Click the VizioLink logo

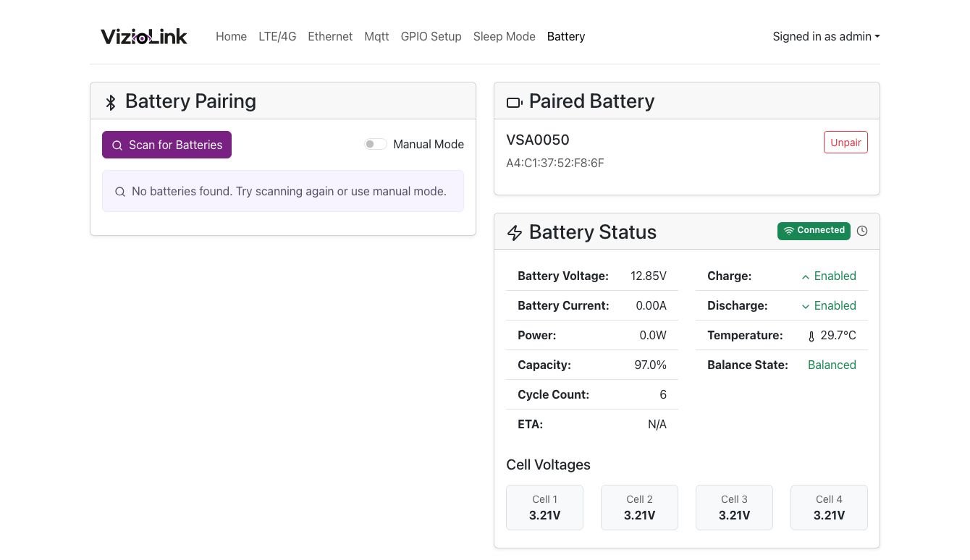[x=144, y=36]
